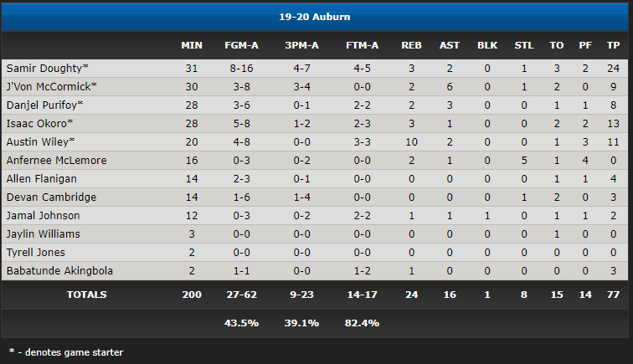Screen dimensions: 633x364
Task: Select the FTM-A column header
Action: point(362,45)
